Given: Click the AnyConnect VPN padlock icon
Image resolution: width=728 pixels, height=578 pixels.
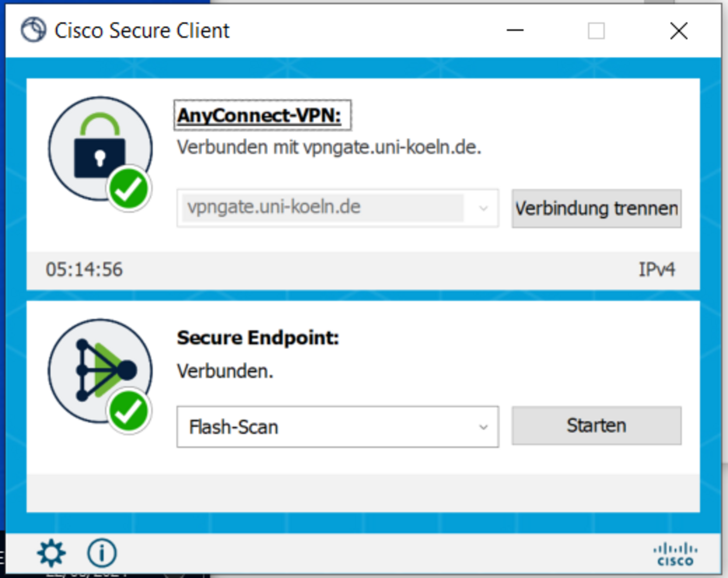Looking at the screenshot, I should [x=100, y=149].
